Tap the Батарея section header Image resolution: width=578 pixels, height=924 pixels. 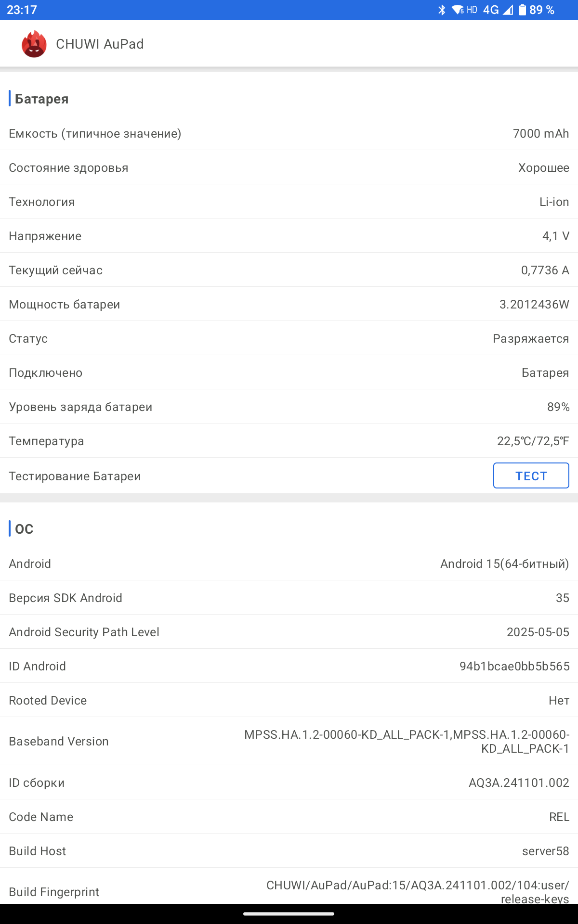coord(41,99)
